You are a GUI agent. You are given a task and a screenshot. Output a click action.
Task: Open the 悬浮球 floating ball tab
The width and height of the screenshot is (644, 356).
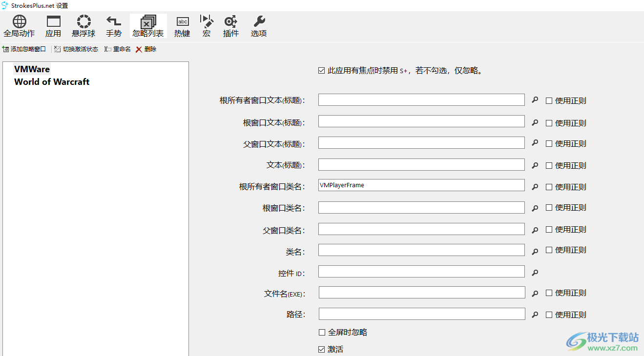click(83, 26)
